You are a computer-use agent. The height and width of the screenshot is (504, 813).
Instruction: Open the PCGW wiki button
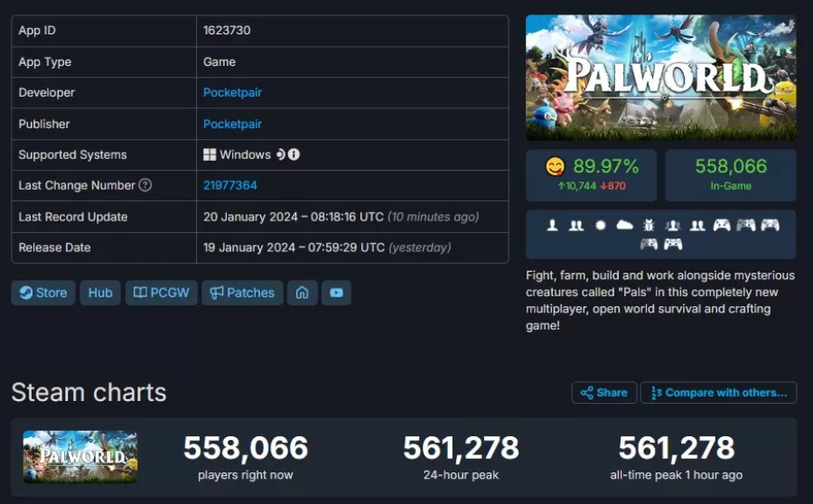tap(162, 293)
